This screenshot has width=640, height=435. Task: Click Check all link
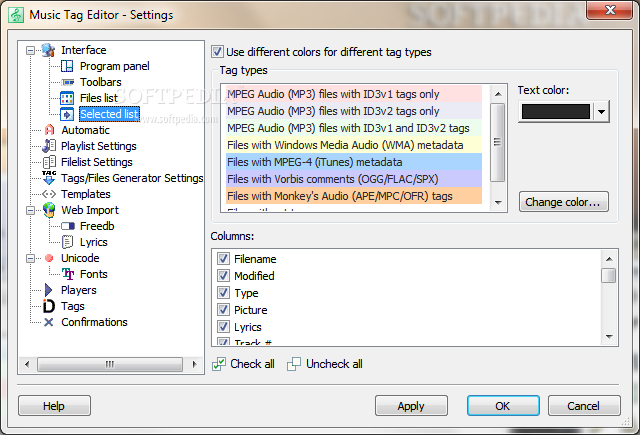pos(252,364)
